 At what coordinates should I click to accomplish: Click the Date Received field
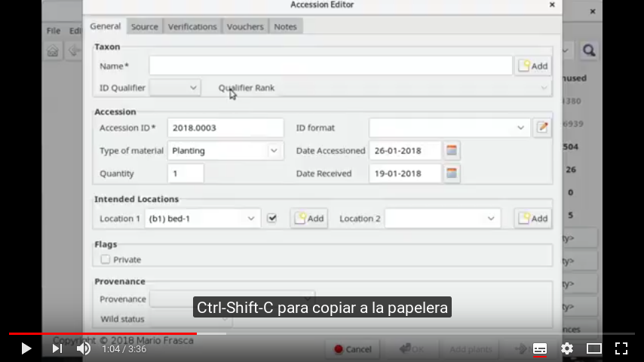(405, 173)
